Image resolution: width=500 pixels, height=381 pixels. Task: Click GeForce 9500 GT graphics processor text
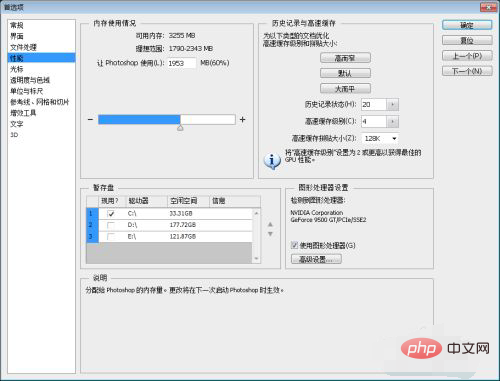pos(328,220)
